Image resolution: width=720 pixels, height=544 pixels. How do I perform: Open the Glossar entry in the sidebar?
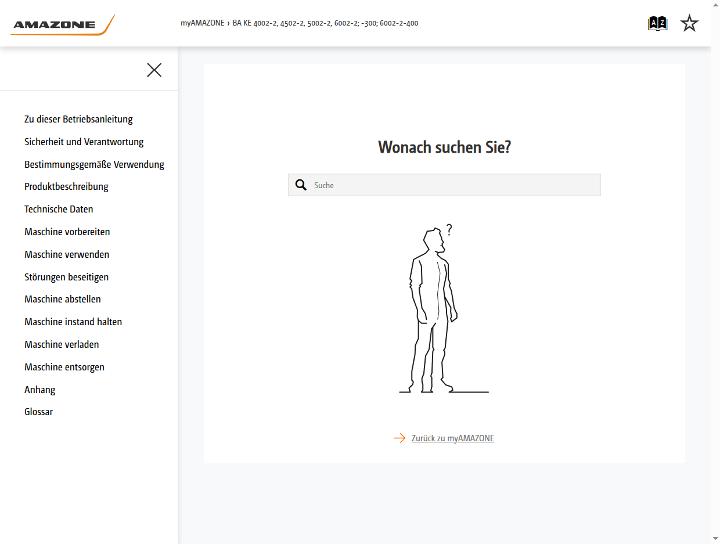click(39, 412)
